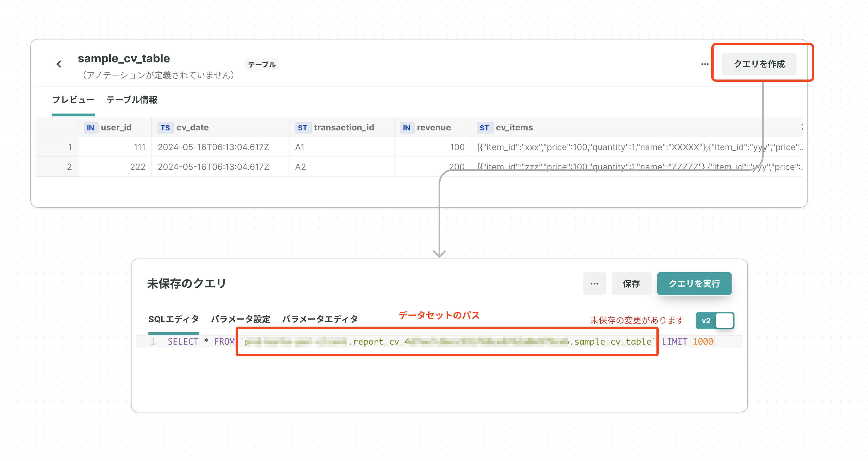Click the 未保存のクエリ title
This screenshot has height=461, width=868.
[186, 283]
